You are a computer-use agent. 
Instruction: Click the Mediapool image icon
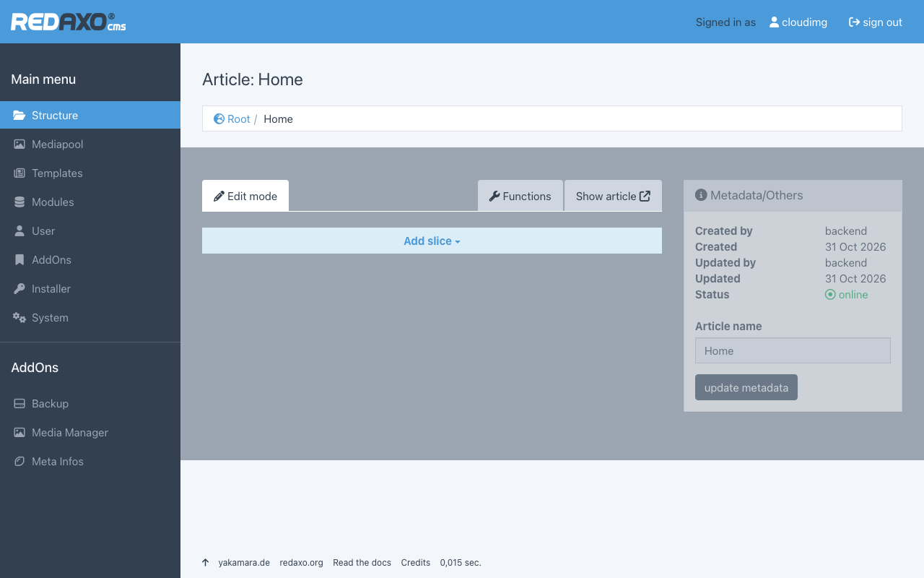pyautogui.click(x=19, y=144)
